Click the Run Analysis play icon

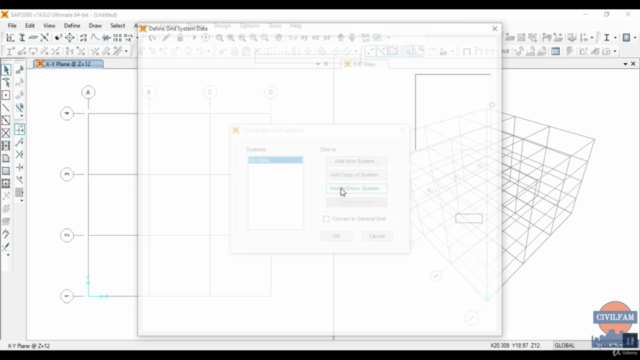(194, 38)
